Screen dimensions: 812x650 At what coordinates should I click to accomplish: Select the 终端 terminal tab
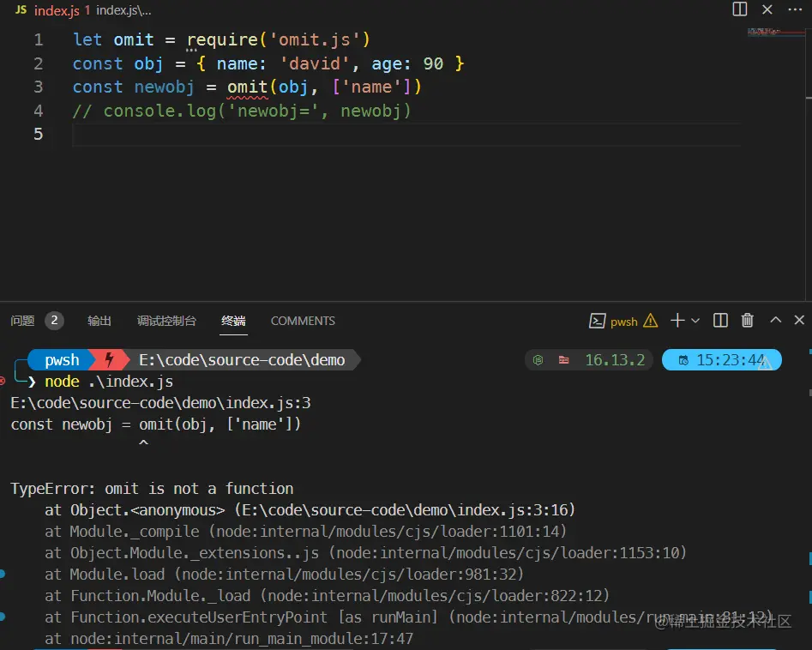233,321
